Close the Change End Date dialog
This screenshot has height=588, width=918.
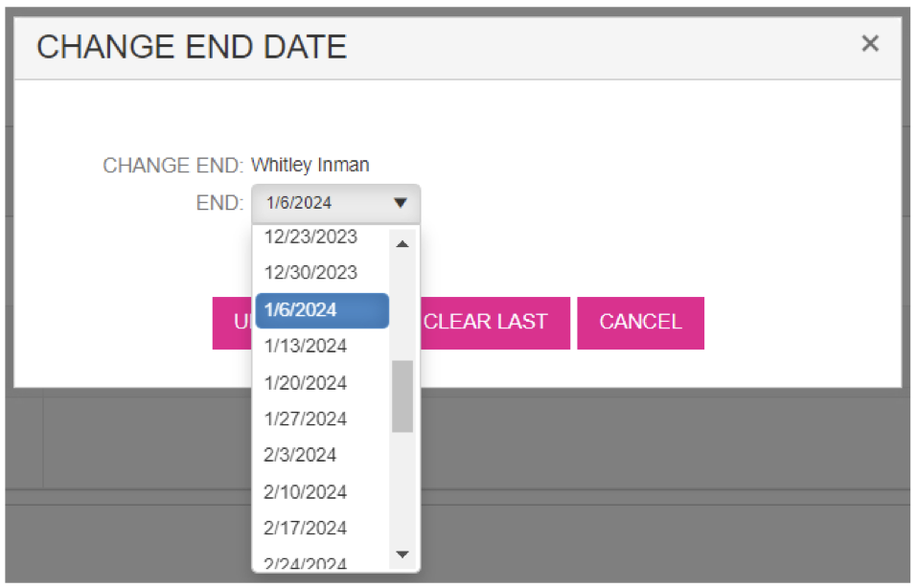[x=869, y=44]
